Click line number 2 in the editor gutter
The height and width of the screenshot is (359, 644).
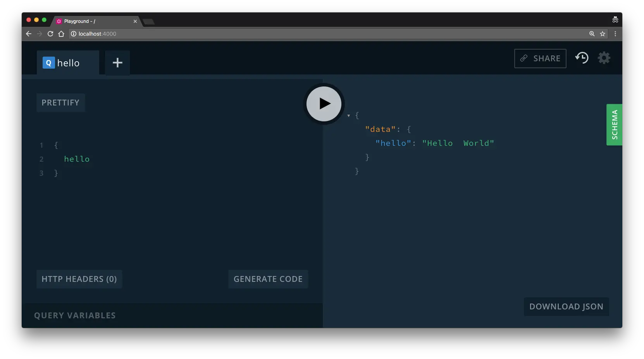pos(41,159)
